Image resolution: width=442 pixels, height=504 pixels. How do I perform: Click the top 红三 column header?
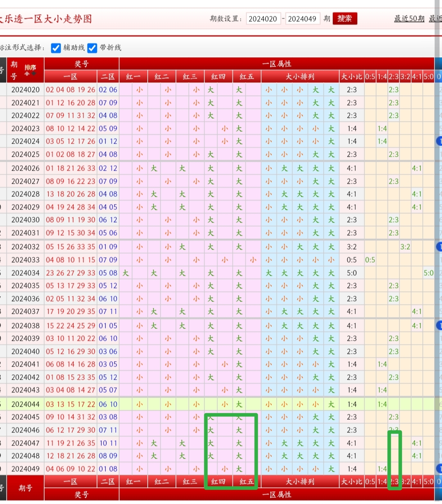point(190,76)
